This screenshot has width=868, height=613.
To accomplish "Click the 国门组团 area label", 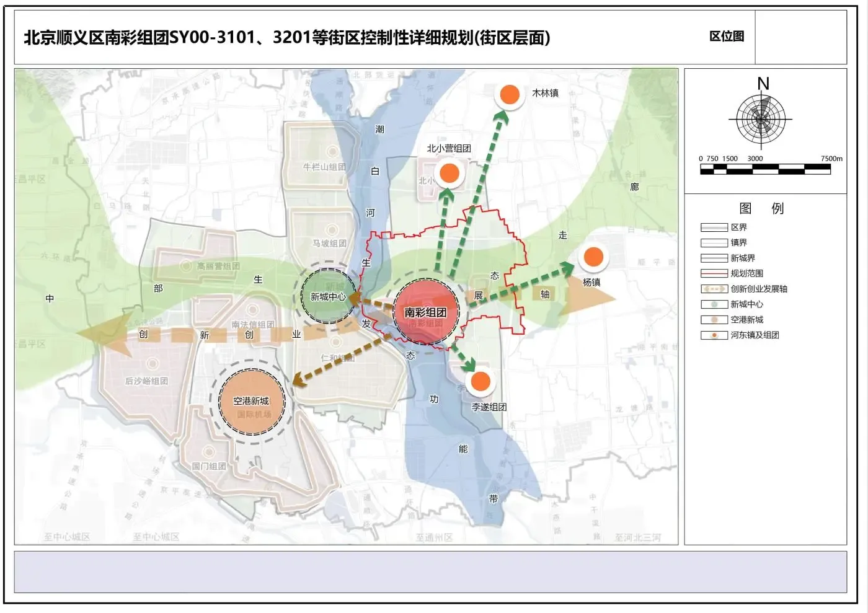I will pos(208,465).
